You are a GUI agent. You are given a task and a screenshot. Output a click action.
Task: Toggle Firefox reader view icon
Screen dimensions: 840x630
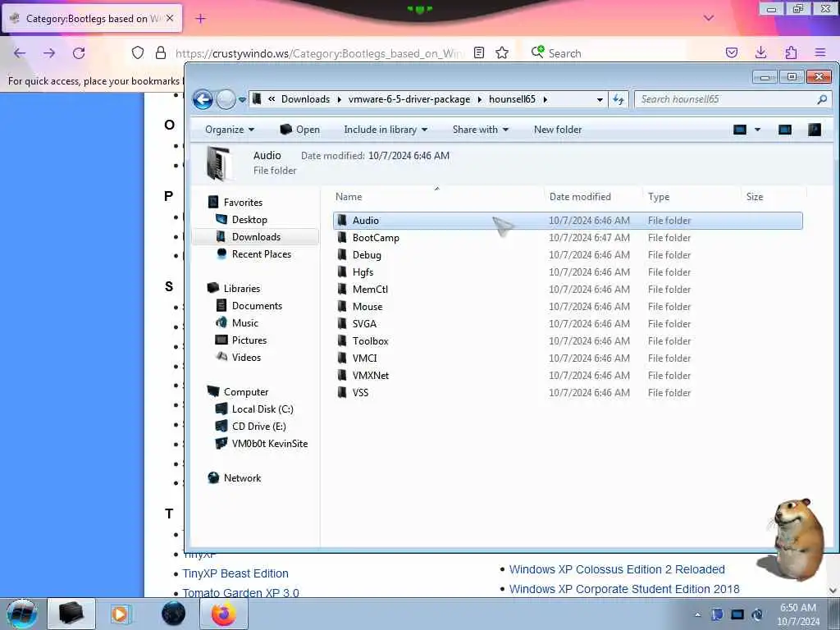point(479,52)
